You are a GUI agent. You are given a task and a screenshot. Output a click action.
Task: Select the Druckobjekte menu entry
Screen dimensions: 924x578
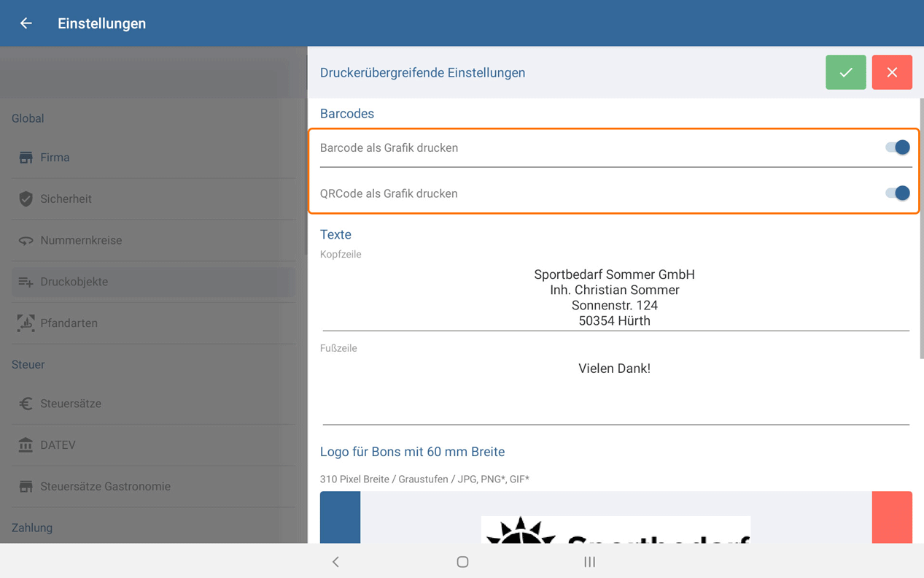tap(153, 282)
